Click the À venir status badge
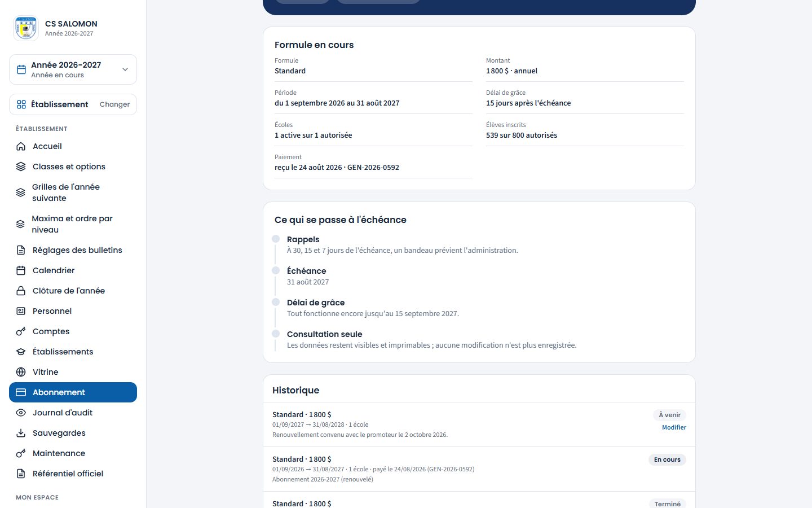 point(669,415)
